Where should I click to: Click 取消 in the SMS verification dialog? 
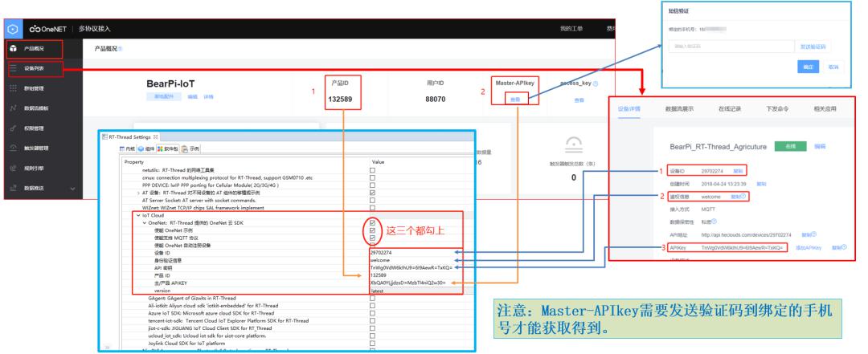tap(833, 67)
